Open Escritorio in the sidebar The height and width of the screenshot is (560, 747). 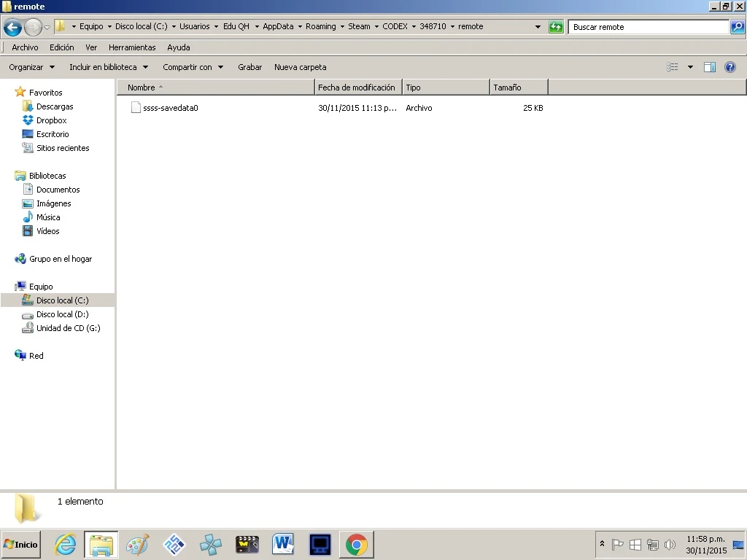(x=53, y=134)
